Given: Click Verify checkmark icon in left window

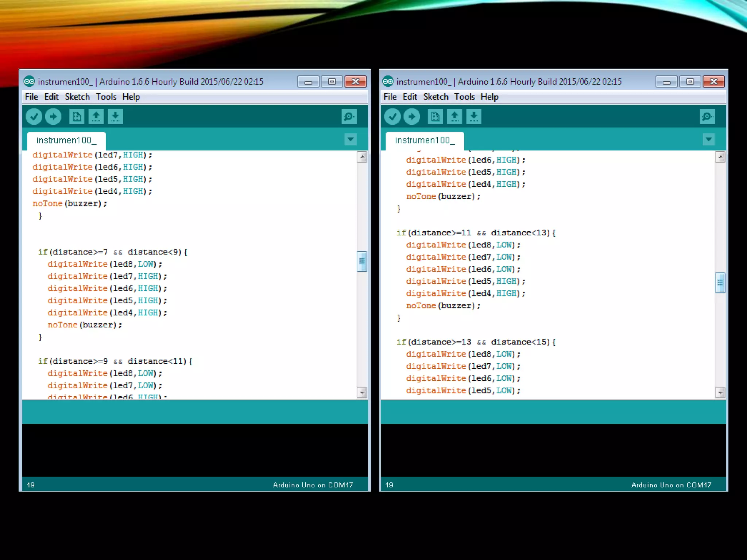Looking at the screenshot, I should pyautogui.click(x=34, y=117).
